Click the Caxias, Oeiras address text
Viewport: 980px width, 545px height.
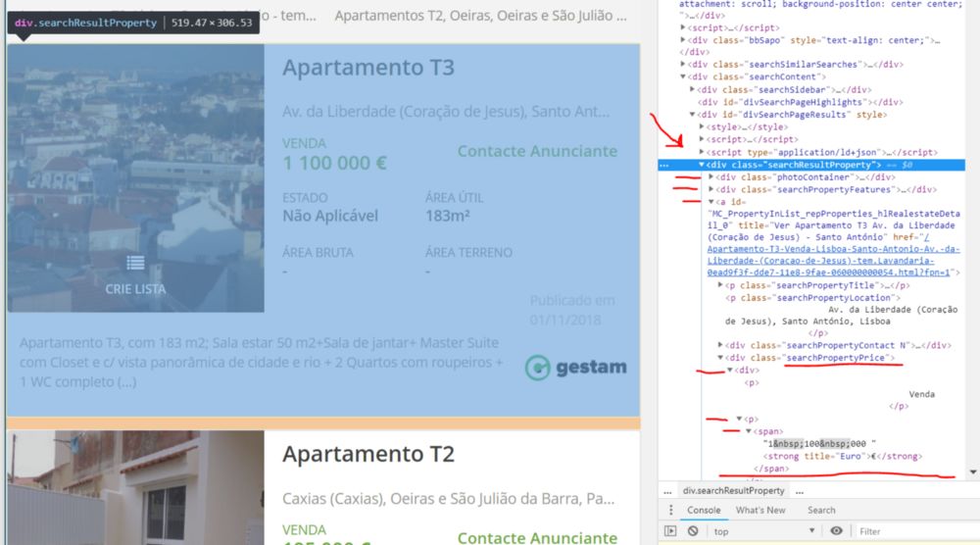coord(448,499)
